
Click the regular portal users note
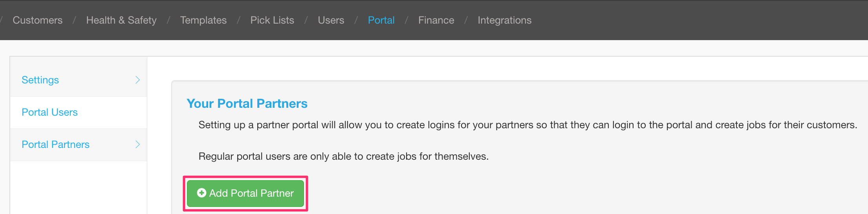[x=344, y=156]
